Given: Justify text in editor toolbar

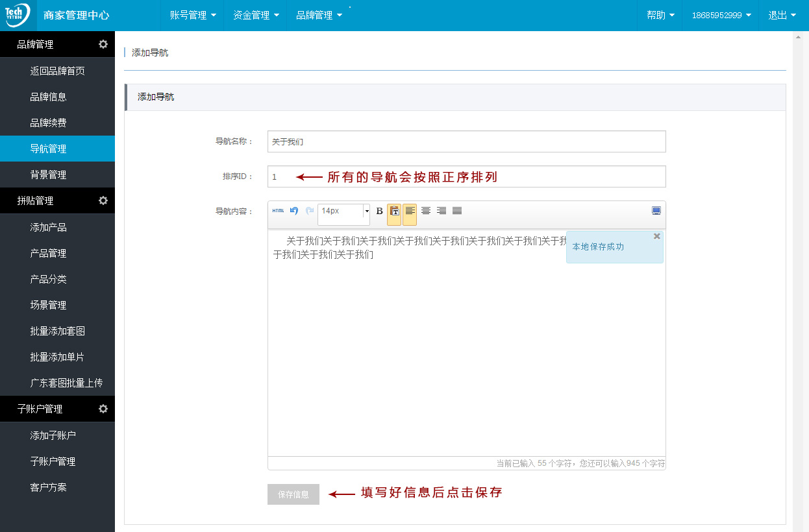Looking at the screenshot, I should point(457,211).
